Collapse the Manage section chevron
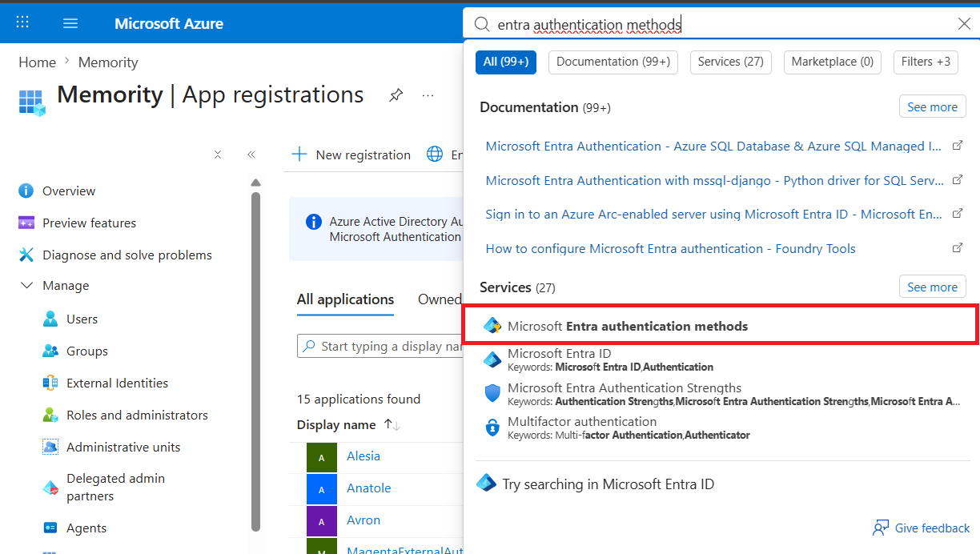This screenshot has height=554, width=980. click(26, 286)
